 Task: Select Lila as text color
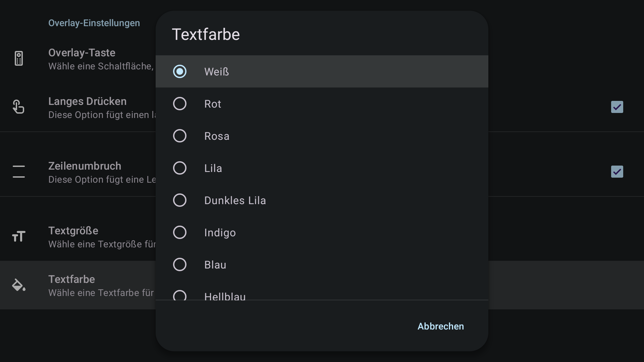[x=322, y=168]
